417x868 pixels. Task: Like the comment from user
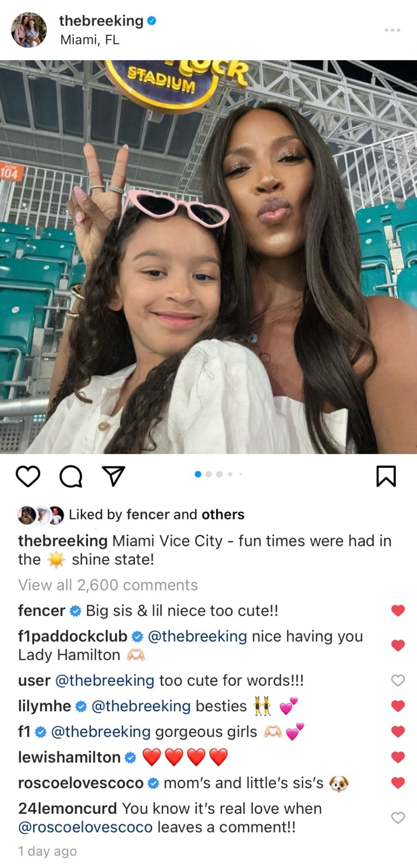pos(398,680)
